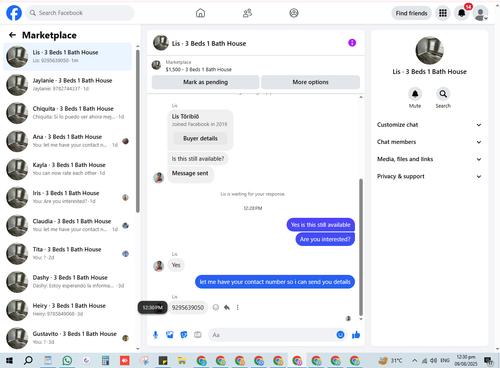500x368 pixels.
Task: Open Chiquita conversation in chat list
Action: 67,113
